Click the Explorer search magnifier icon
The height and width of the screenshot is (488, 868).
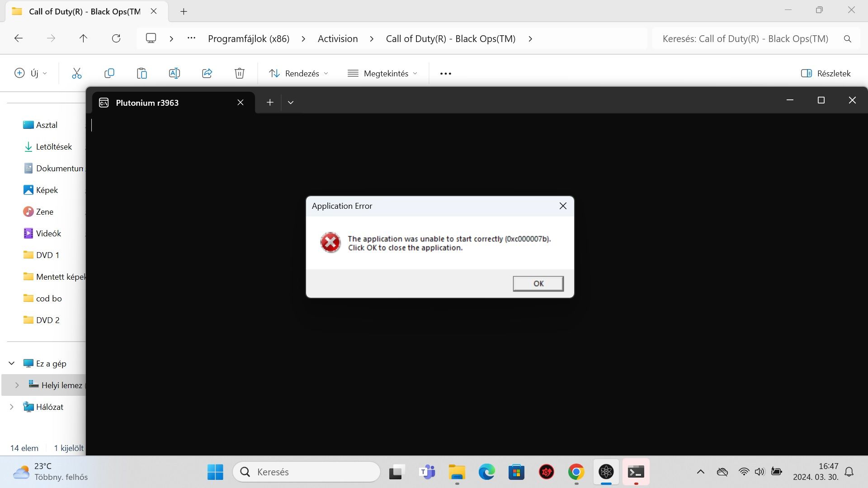pyautogui.click(x=848, y=39)
